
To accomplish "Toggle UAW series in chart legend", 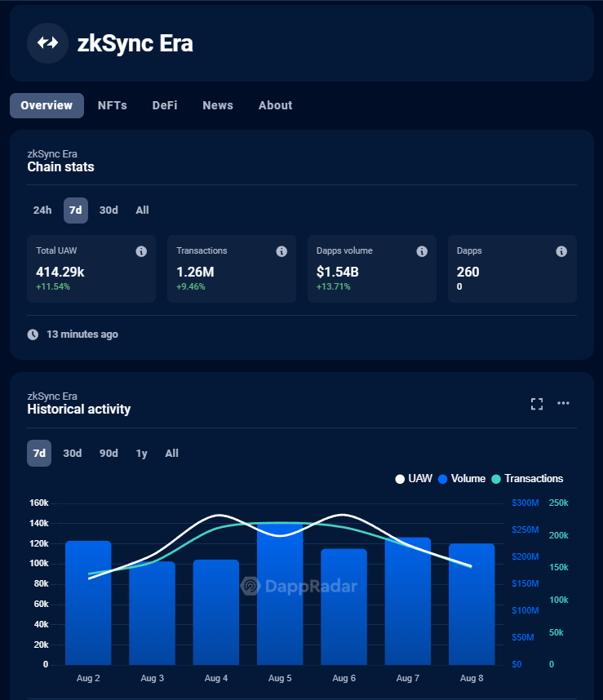I will (414, 479).
